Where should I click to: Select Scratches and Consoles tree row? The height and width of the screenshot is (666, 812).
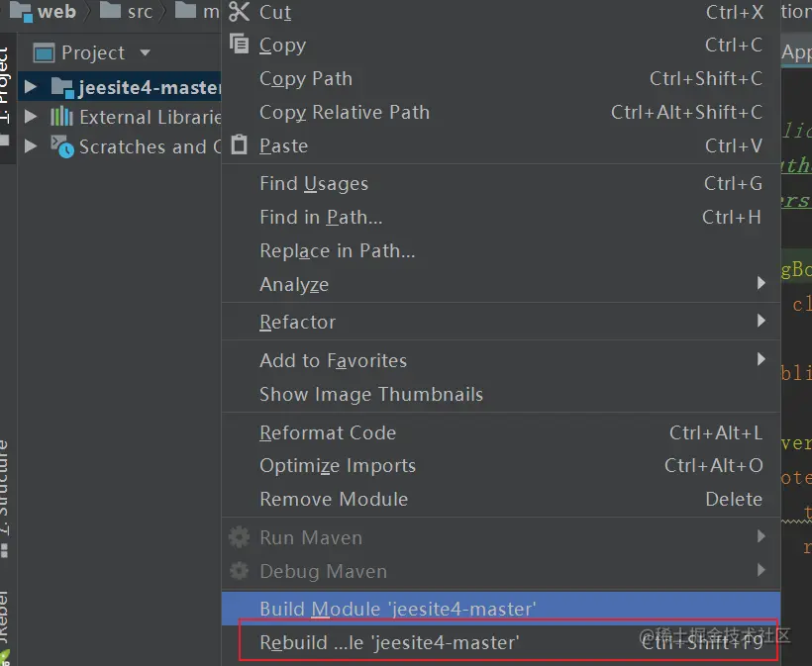point(120,147)
